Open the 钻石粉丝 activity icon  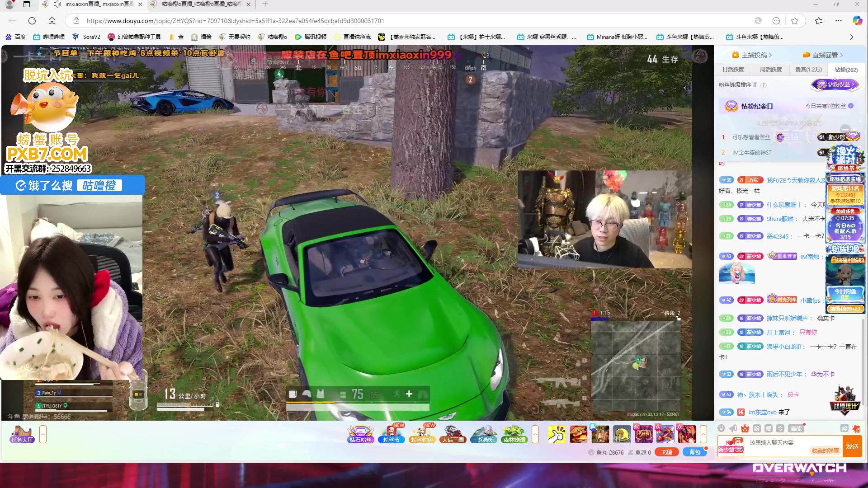pyautogui.click(x=361, y=434)
